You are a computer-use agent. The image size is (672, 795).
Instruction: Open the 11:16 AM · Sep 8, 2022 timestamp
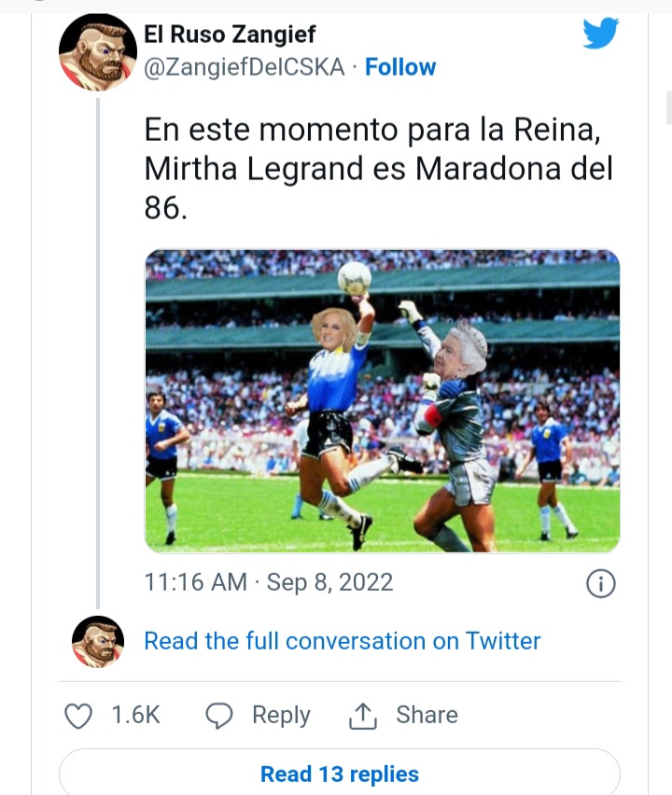click(269, 583)
